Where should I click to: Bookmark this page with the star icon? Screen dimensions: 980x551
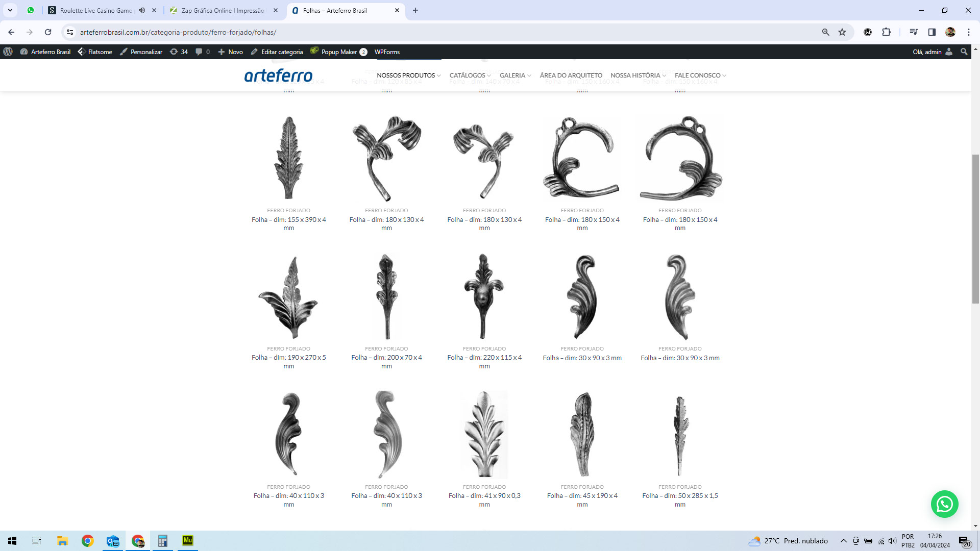[842, 32]
